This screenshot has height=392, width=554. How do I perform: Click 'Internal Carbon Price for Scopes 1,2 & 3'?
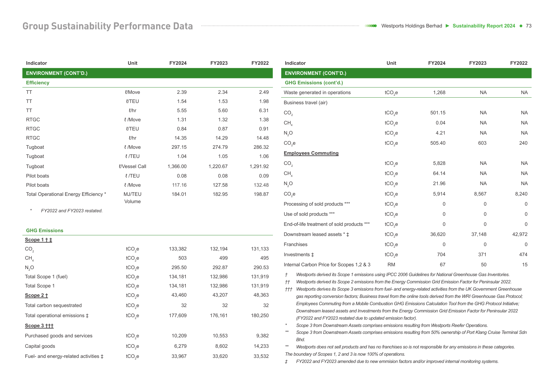pyautogui.click(x=327, y=265)
